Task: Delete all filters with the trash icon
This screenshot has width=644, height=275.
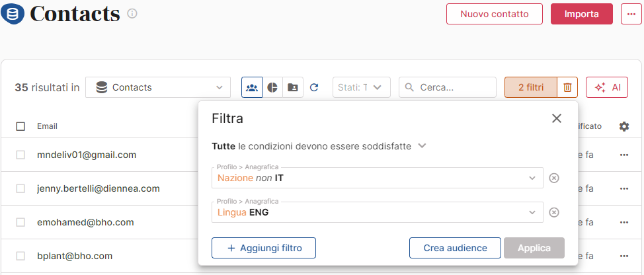Action: click(x=567, y=87)
